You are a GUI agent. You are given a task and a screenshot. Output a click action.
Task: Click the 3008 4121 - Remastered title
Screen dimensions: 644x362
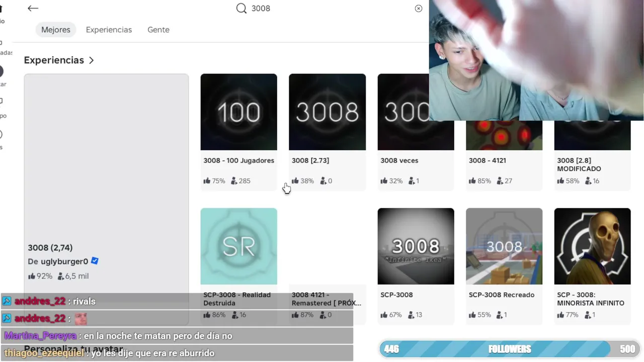[327, 299]
